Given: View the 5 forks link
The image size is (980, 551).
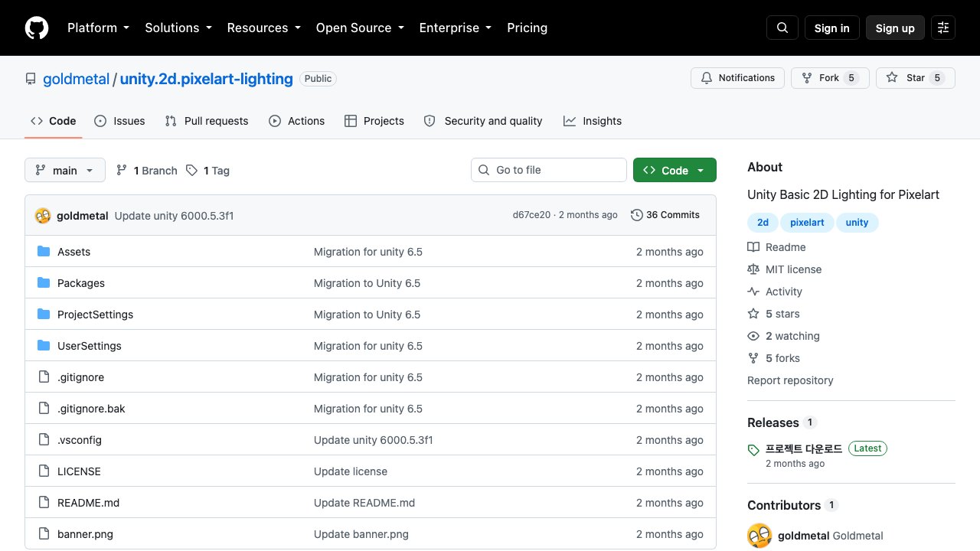Looking at the screenshot, I should click(x=773, y=358).
